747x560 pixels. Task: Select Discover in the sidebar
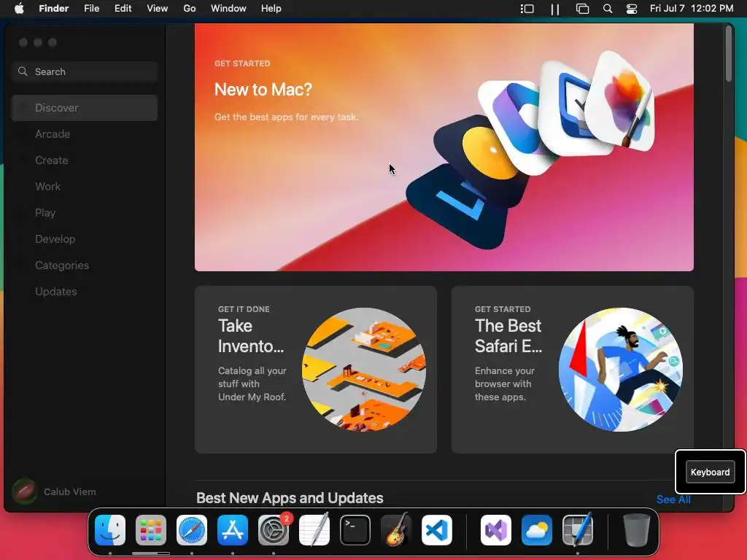click(85, 108)
